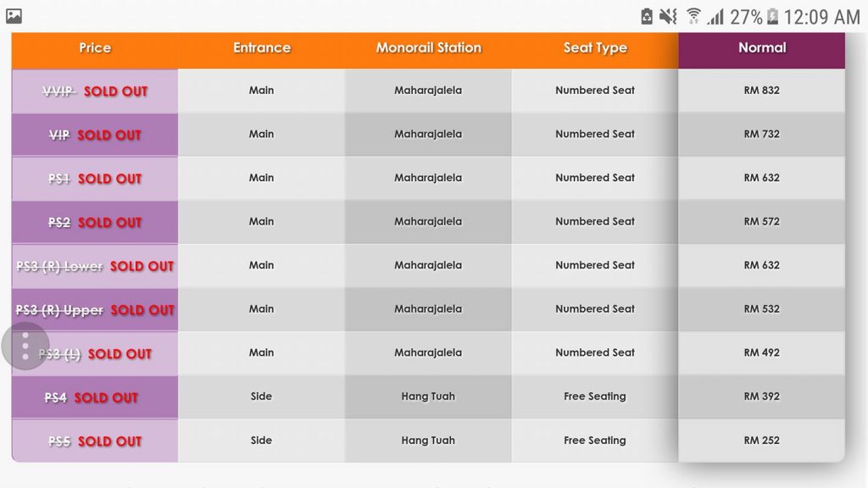Click the VVIP sold out row label
868x488 pixels.
click(x=95, y=91)
